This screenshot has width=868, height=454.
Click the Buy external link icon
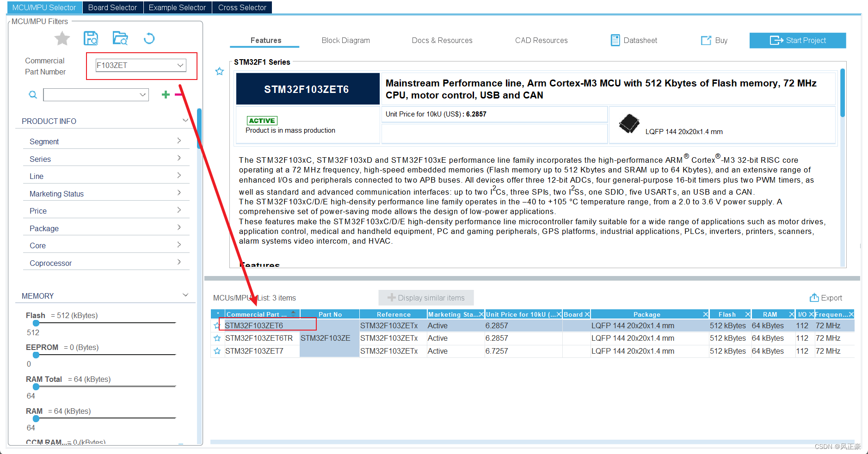[706, 40]
